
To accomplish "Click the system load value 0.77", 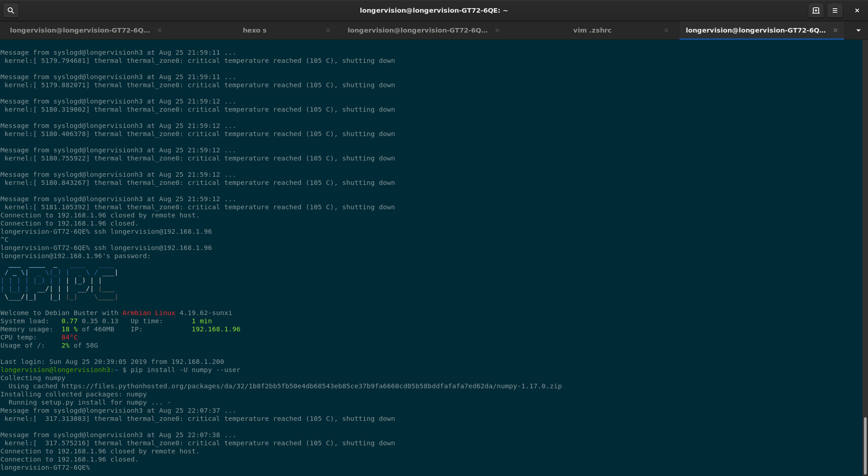I will 70,321.
